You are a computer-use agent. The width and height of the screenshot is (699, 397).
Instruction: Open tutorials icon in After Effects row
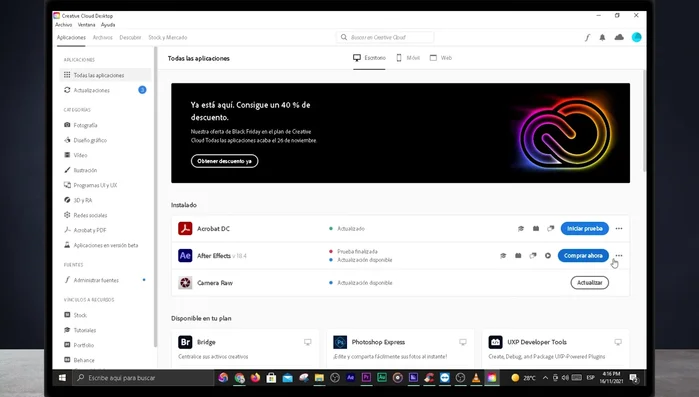(503, 256)
